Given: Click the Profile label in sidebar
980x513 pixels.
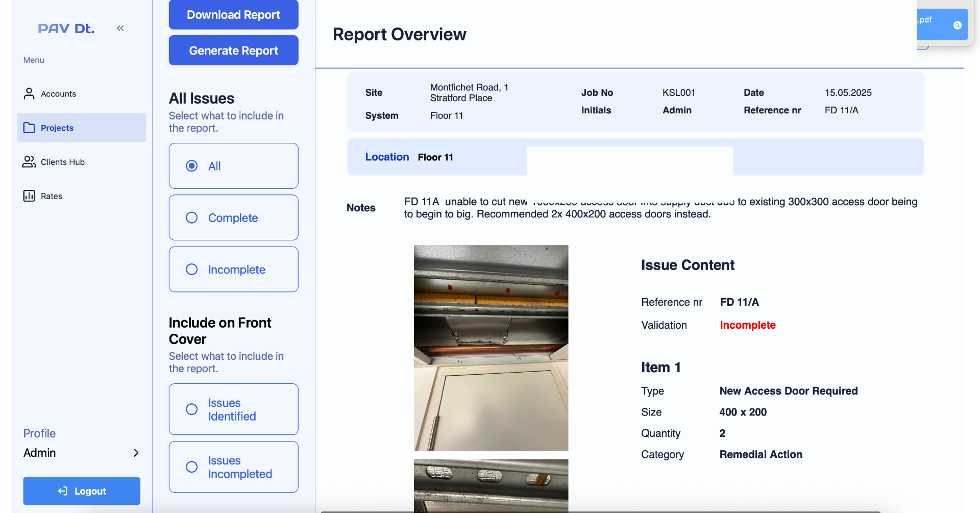Looking at the screenshot, I should pyautogui.click(x=39, y=433).
